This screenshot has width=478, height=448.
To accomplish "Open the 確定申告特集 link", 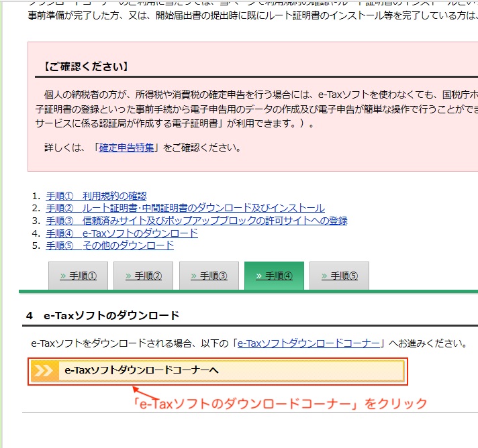I will click(126, 148).
